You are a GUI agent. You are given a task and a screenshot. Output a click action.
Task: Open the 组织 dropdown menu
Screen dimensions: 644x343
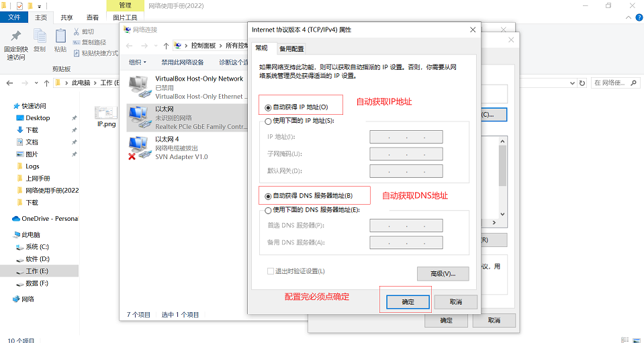[137, 62]
